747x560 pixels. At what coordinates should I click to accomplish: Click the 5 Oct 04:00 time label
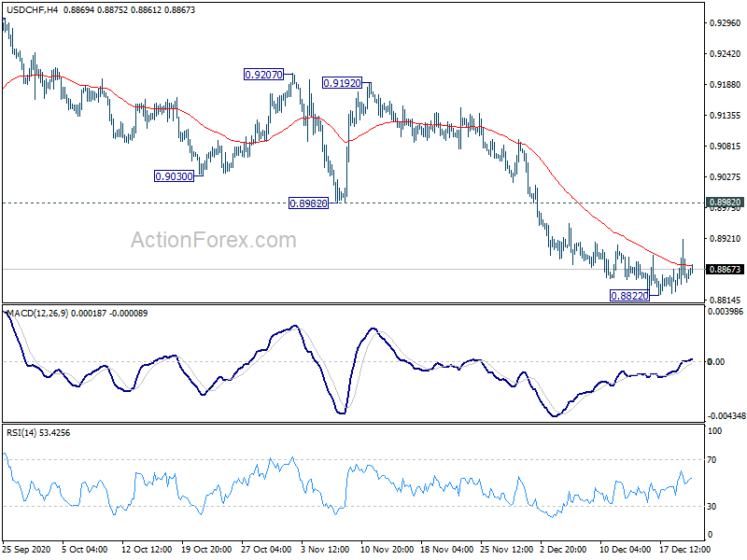coord(85,549)
